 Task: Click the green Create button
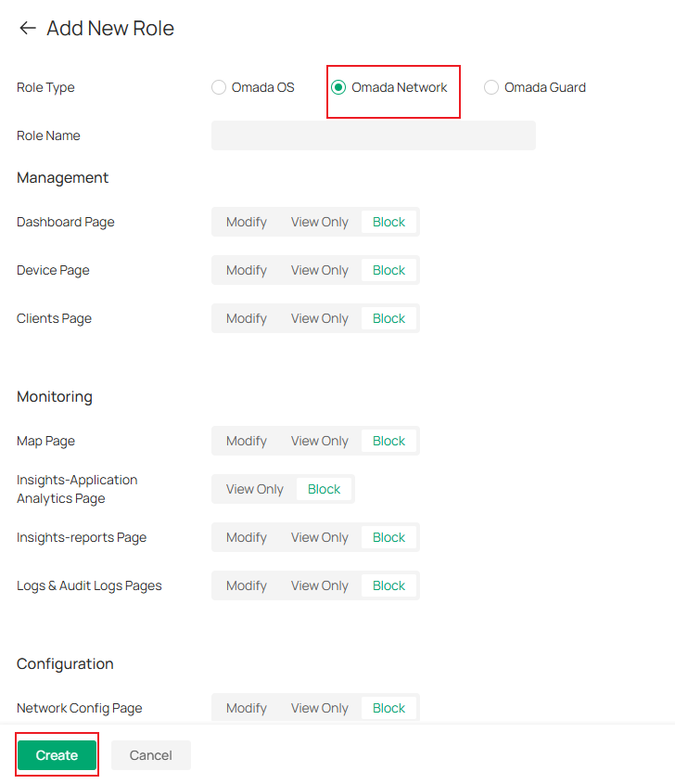tap(57, 755)
